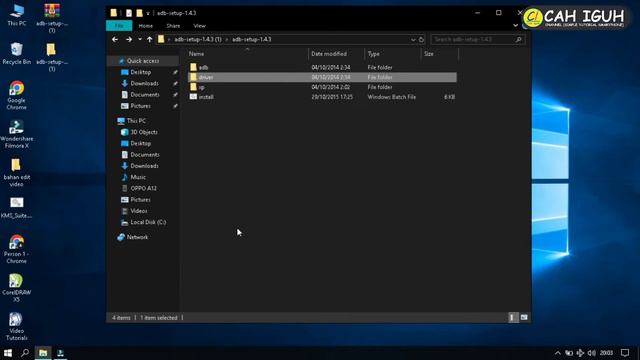This screenshot has height=360, width=640.
Task: Select Network in navigation pane
Action: [x=137, y=237]
